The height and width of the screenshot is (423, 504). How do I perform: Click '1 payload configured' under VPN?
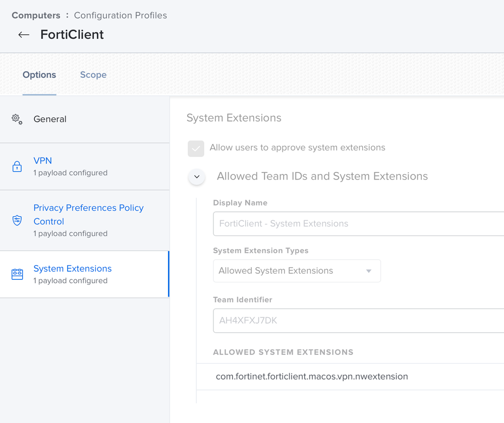point(71,173)
